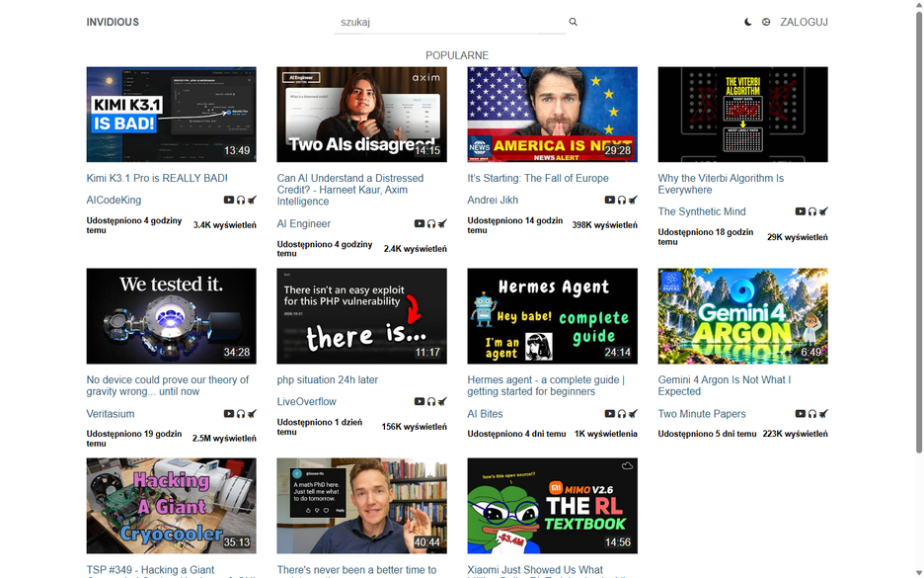Focus the "szukaj" search field
This screenshot has height=578, width=924.
click(450, 22)
